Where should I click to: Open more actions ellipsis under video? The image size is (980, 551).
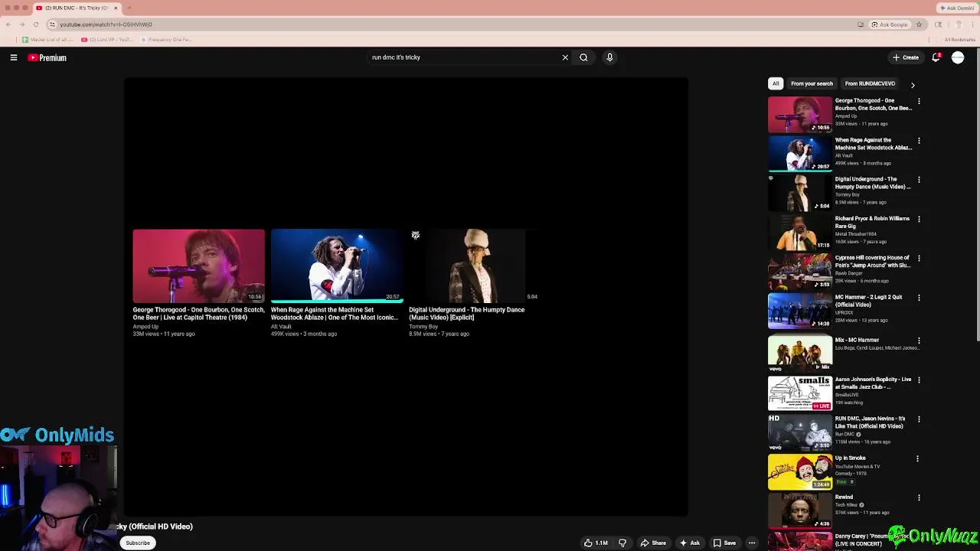coord(752,543)
